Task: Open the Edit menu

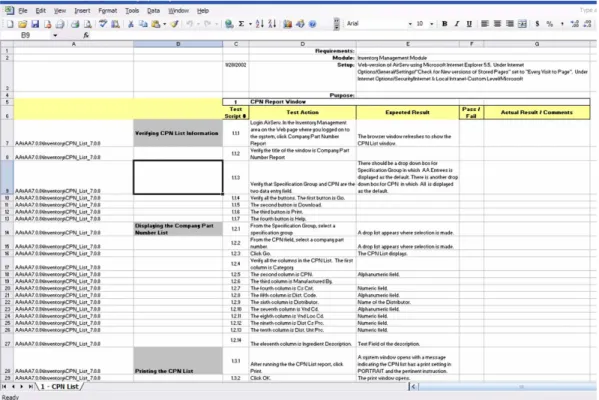Action: pos(40,11)
